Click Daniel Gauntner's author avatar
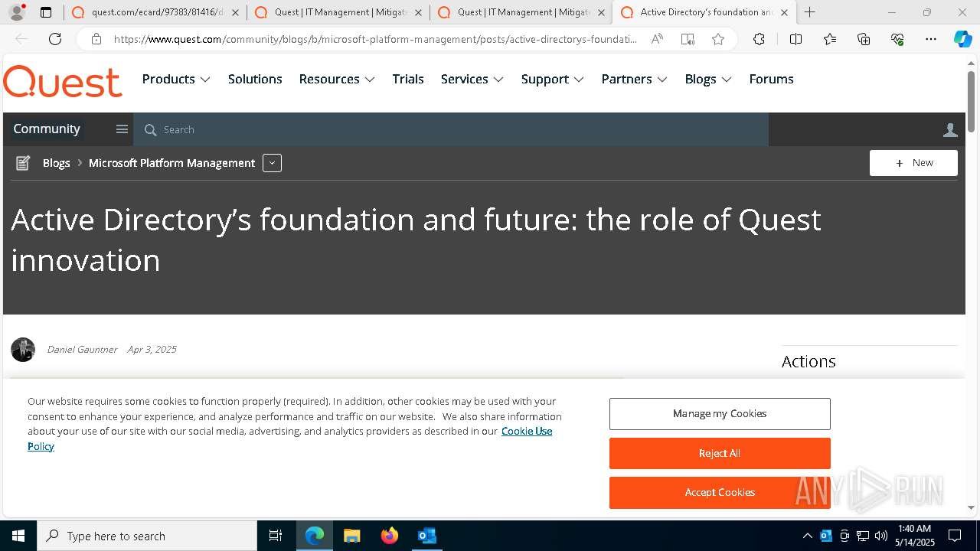Screen dimensions: 980x551 point(23,350)
